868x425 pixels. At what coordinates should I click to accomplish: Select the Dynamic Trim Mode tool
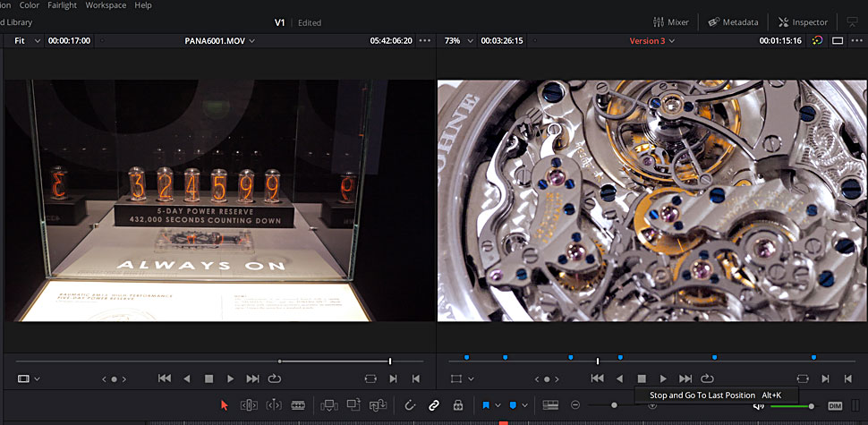coord(274,405)
